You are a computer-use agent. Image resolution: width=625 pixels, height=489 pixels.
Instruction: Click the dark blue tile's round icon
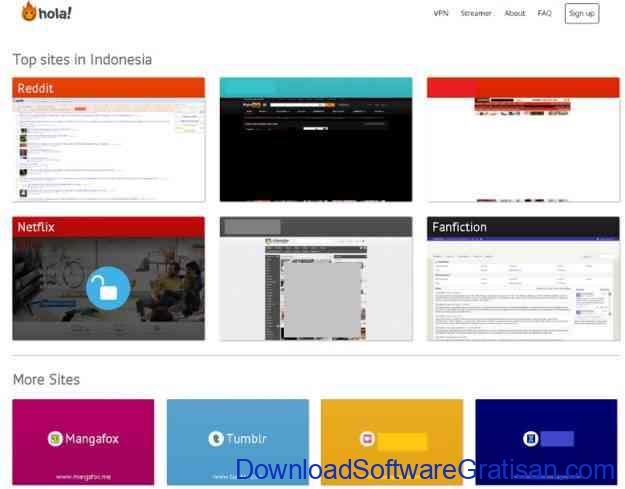pos(531,439)
